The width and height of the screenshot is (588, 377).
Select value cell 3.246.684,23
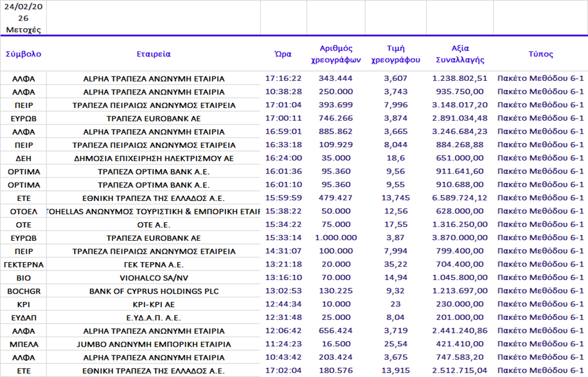tap(459, 132)
